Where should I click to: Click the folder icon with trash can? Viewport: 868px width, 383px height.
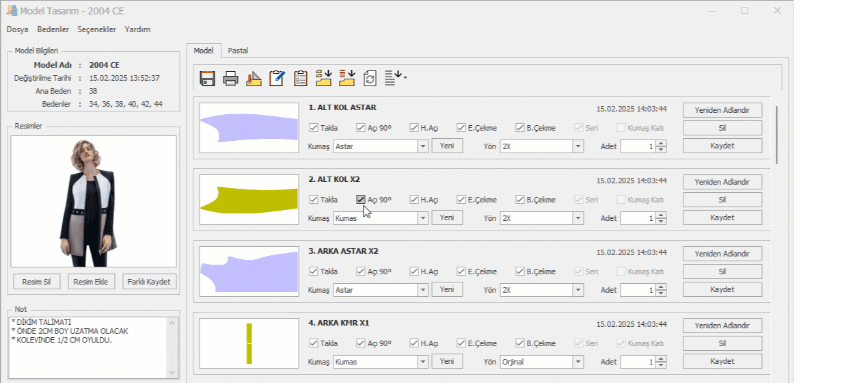point(347,78)
